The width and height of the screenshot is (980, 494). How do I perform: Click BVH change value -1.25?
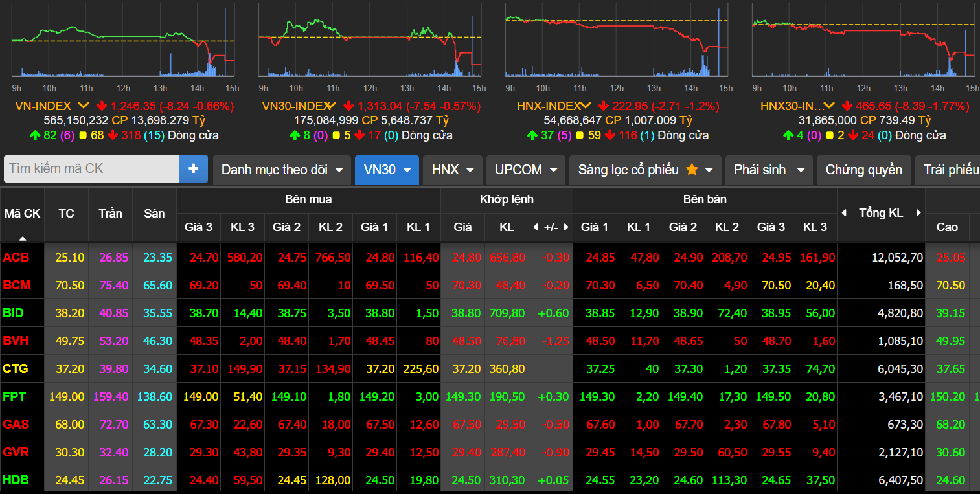[x=555, y=341]
